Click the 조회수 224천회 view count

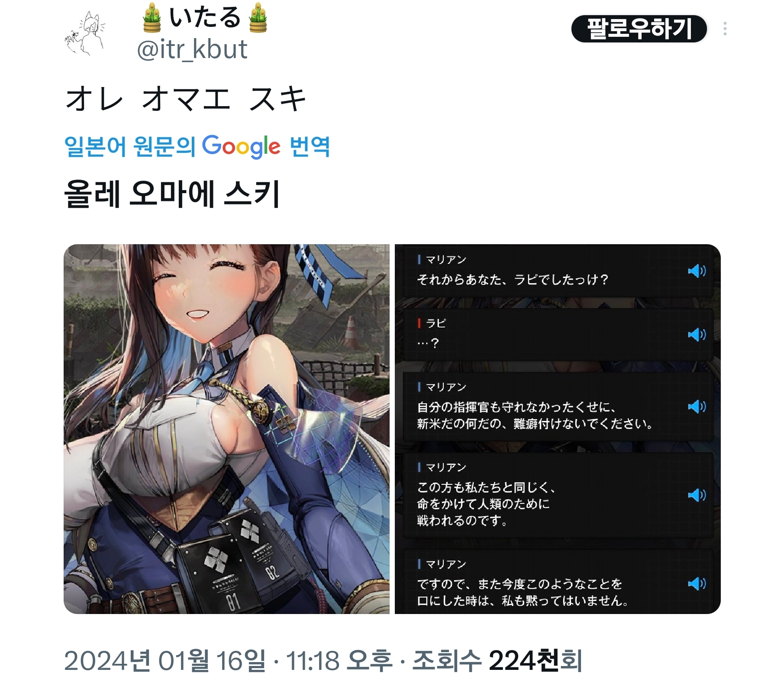coord(497,661)
